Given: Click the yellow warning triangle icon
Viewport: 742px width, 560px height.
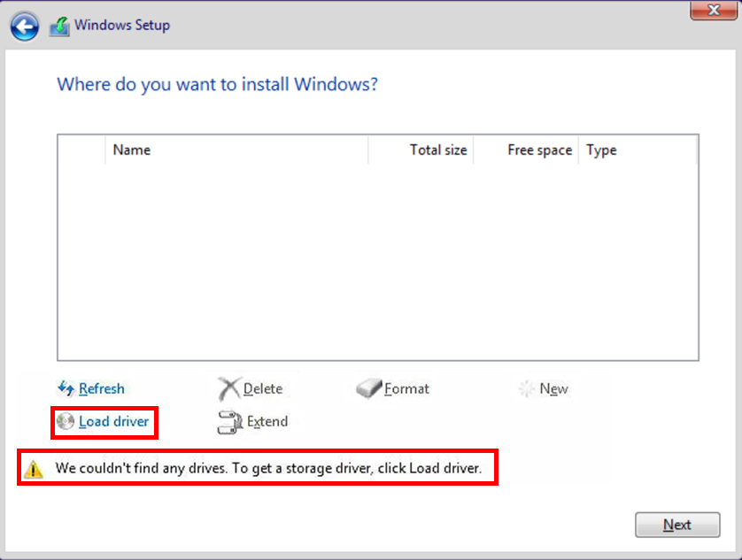Looking at the screenshot, I should pyautogui.click(x=34, y=469).
